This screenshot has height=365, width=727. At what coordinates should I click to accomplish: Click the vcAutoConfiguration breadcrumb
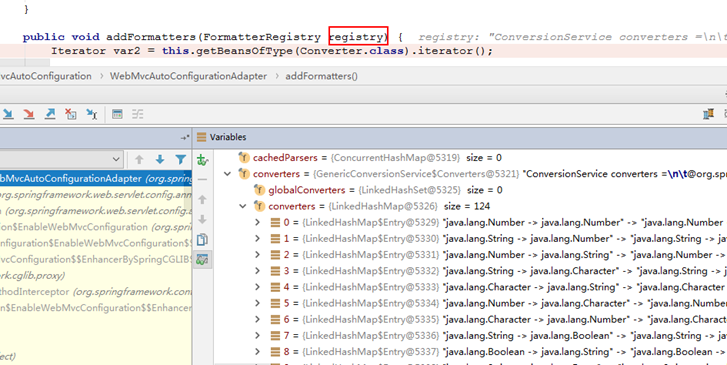(x=46, y=76)
